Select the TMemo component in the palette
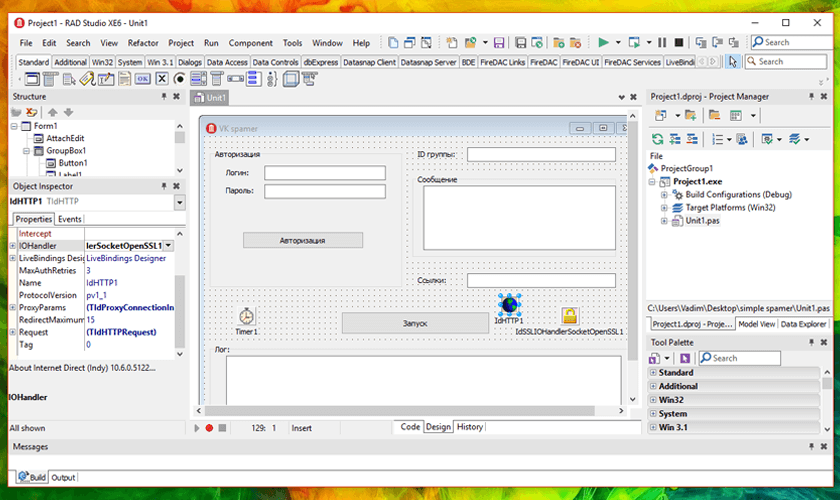Screen dimensions: 840x500 [124, 79]
